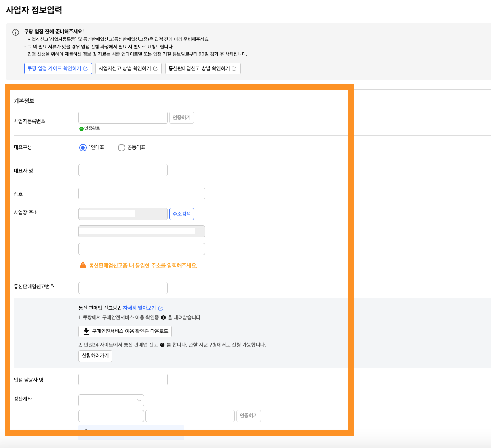Screen dimensions: 491x448
Task: Click the orange warning triangle icon
Action: (x=83, y=265)
